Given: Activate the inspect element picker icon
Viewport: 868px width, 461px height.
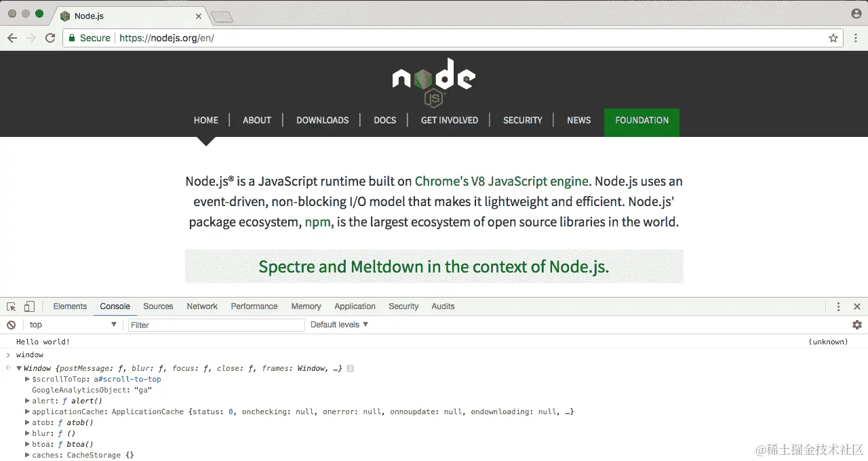Looking at the screenshot, I should [12, 306].
